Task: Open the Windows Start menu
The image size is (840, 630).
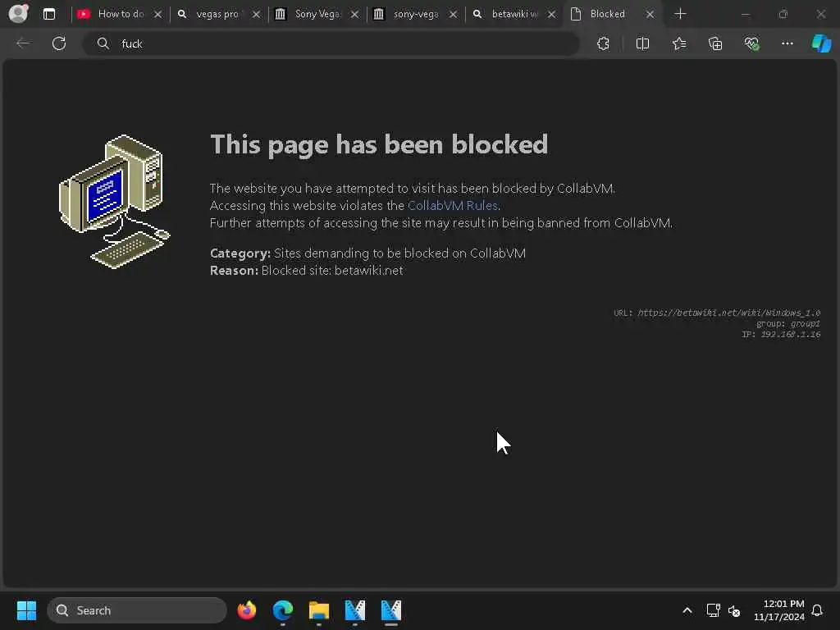Action: (27, 610)
